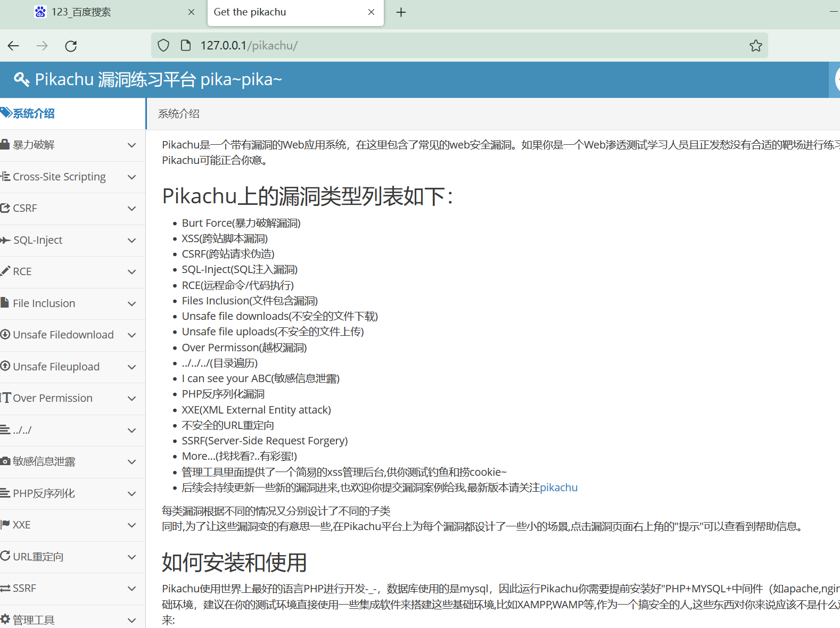Click the share icon beside CSRF
840x628 pixels.
point(5,208)
